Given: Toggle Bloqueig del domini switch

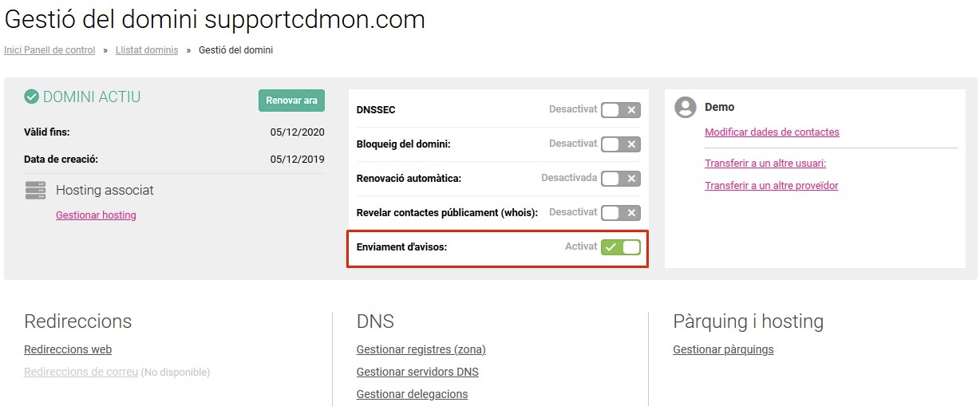Looking at the screenshot, I should [621, 144].
